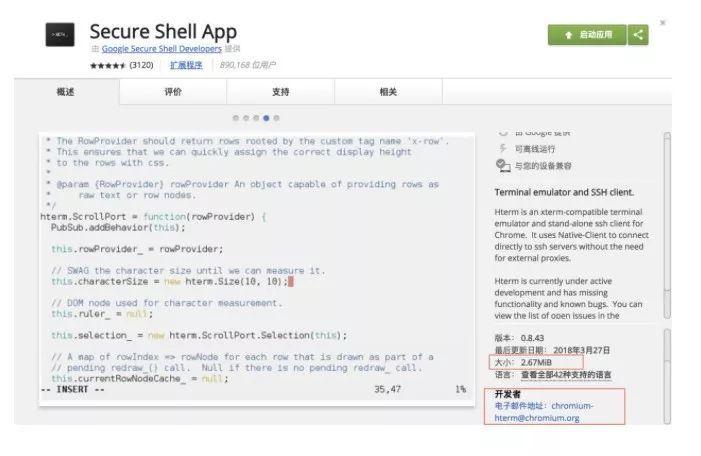Viewport: 701px width, 456px height.
Task: Launch the app with green 启动应用 button
Action: coord(587,35)
